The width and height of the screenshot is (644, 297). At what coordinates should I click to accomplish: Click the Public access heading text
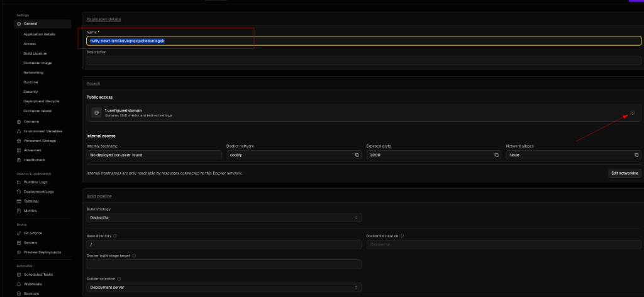[x=99, y=97]
